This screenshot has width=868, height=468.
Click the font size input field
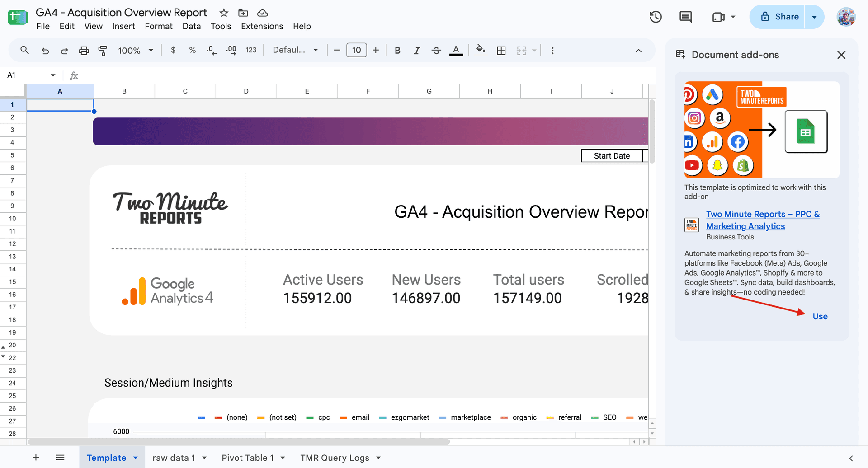coord(356,50)
